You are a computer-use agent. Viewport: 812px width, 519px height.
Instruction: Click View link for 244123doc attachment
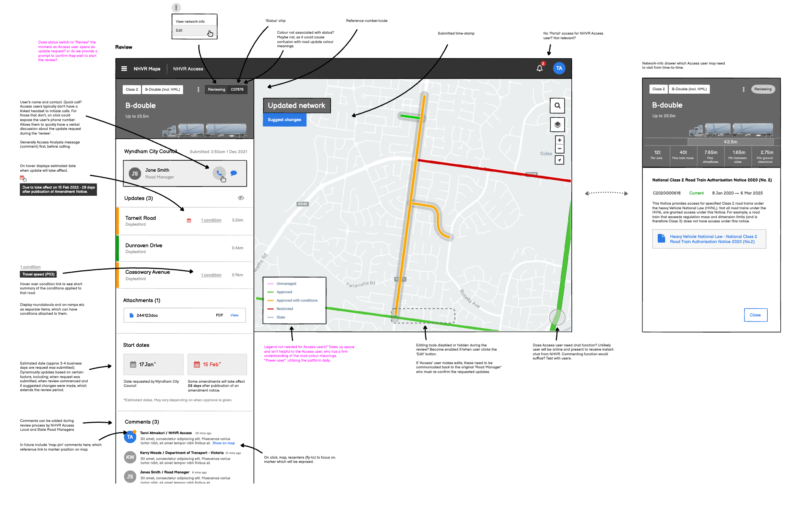click(x=234, y=316)
